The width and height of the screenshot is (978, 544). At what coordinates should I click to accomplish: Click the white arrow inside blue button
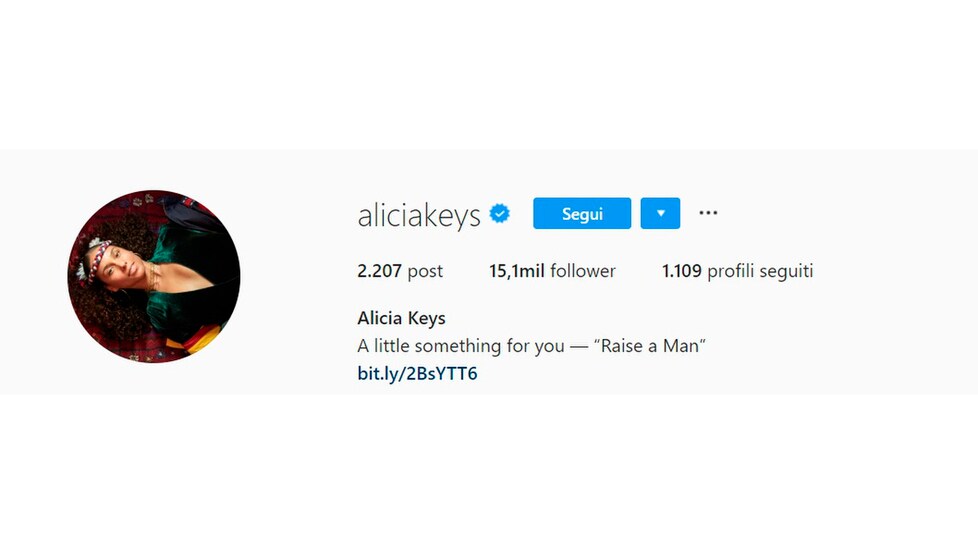pyautogui.click(x=661, y=213)
